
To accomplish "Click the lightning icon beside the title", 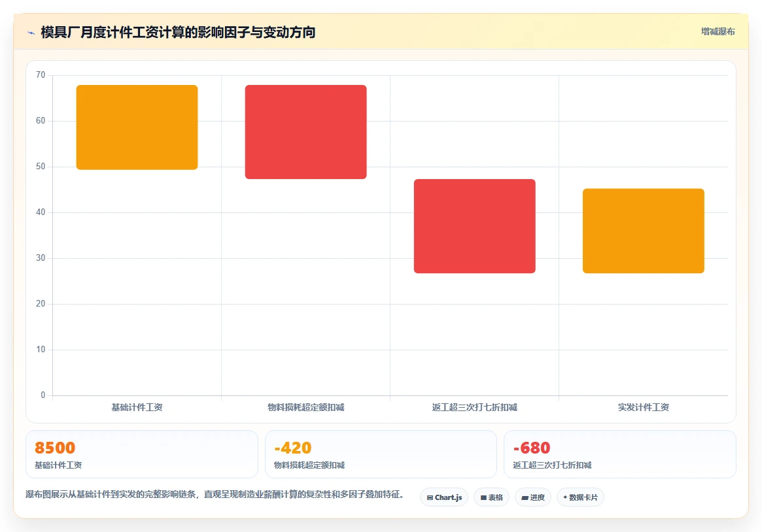I will 31,33.
